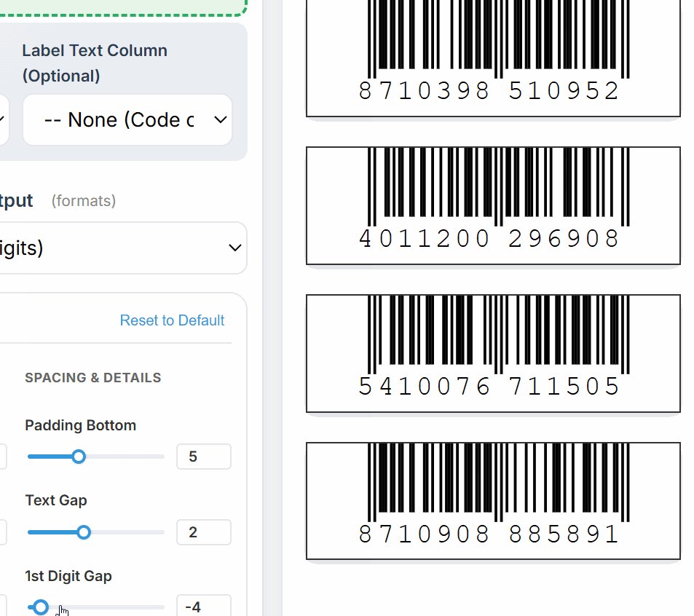Click the barcode labeled 4011200 296908

[x=493, y=205]
